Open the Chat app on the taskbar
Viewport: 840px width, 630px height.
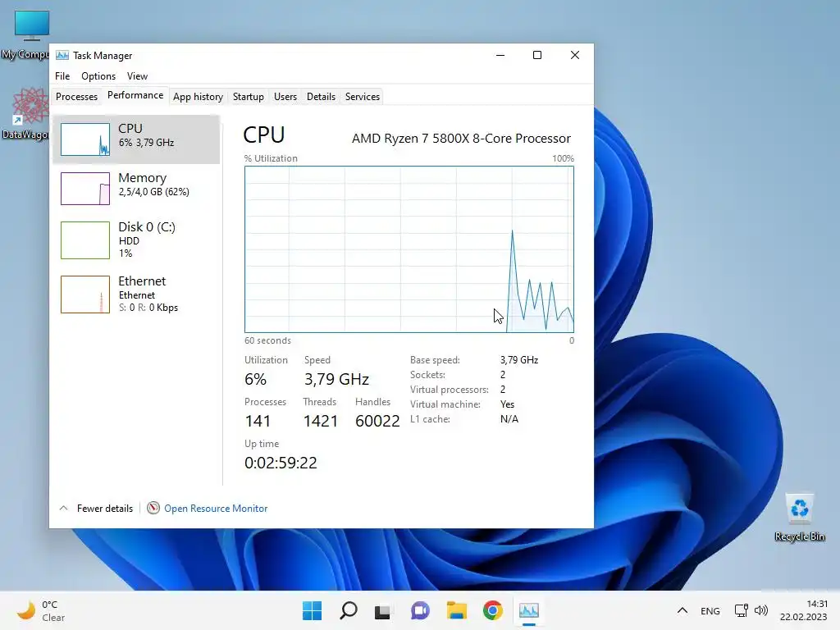(x=420, y=610)
